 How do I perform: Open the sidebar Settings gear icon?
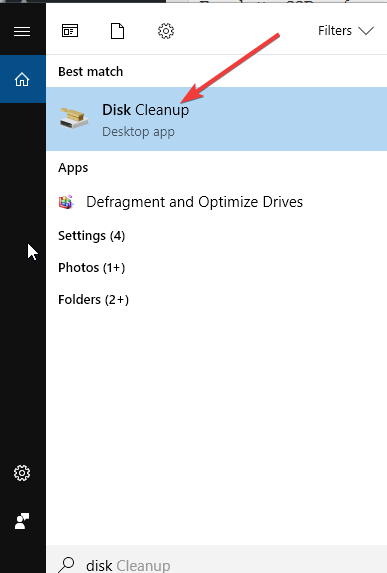click(x=22, y=473)
